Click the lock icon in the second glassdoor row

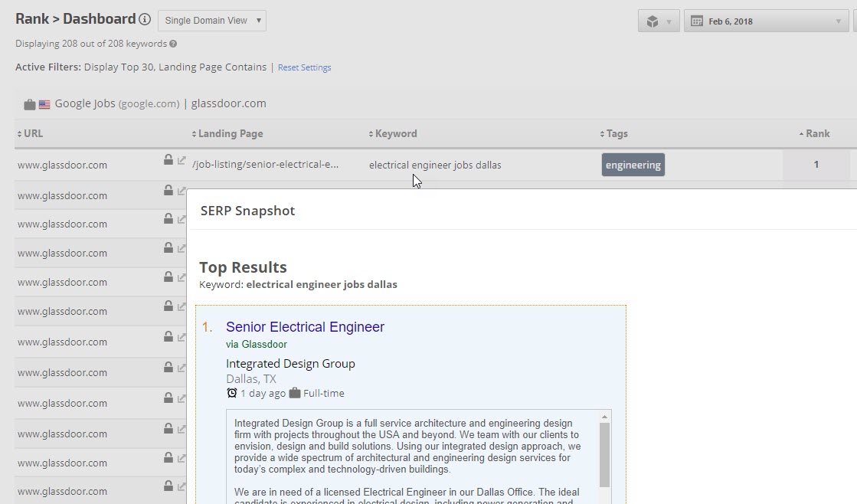pos(168,191)
